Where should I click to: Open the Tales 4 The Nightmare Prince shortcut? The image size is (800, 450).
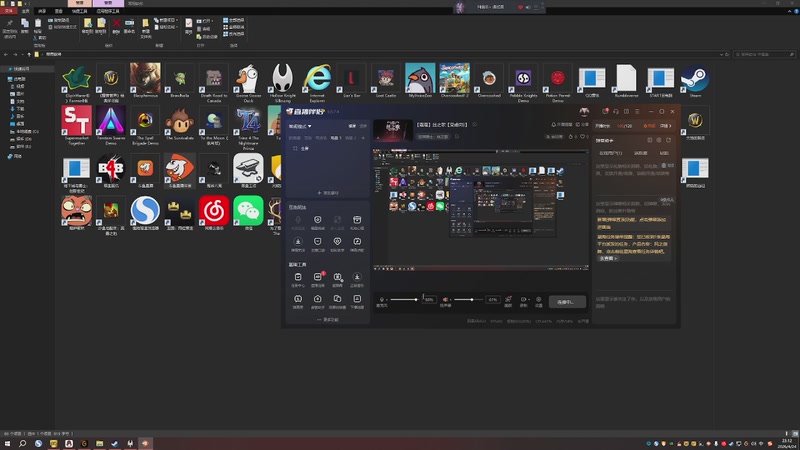point(248,128)
